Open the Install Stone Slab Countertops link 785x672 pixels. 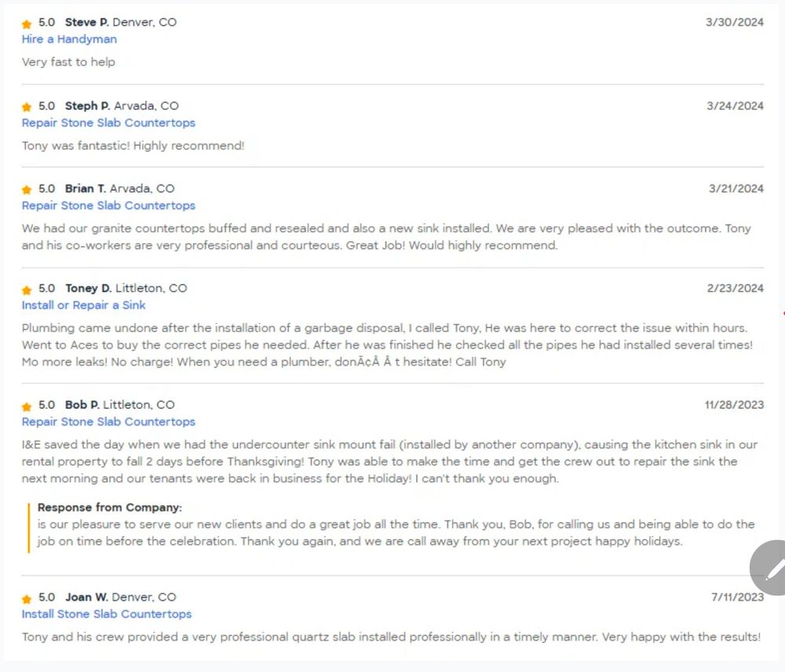(107, 614)
